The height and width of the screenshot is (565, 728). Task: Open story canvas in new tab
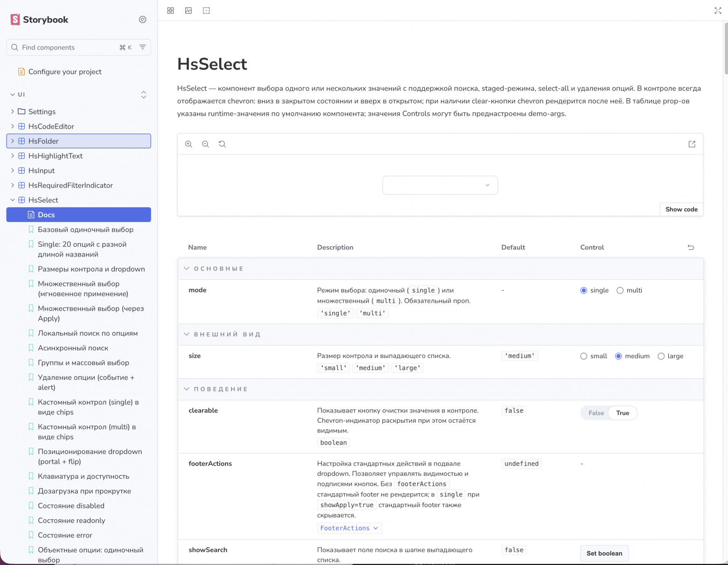[692, 144]
